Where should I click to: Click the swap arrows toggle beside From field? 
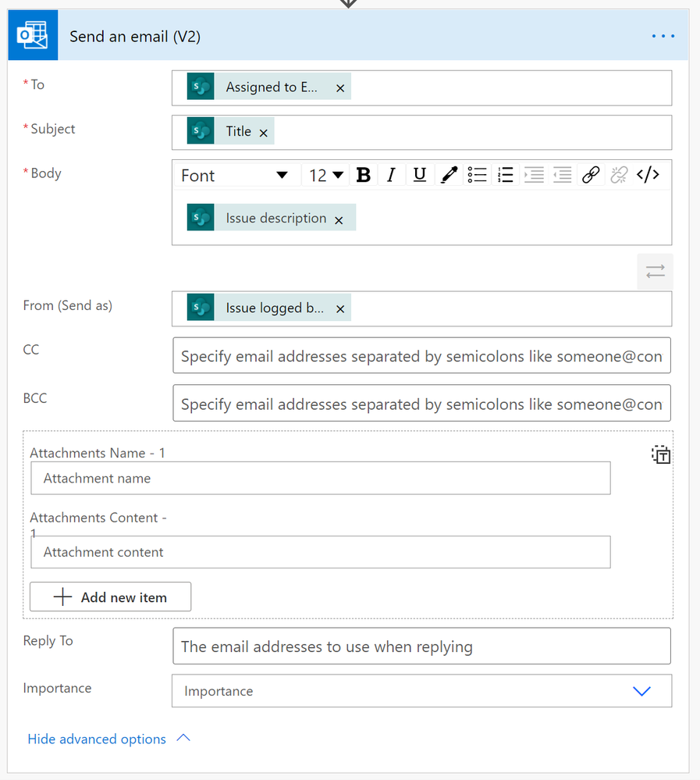(x=656, y=272)
